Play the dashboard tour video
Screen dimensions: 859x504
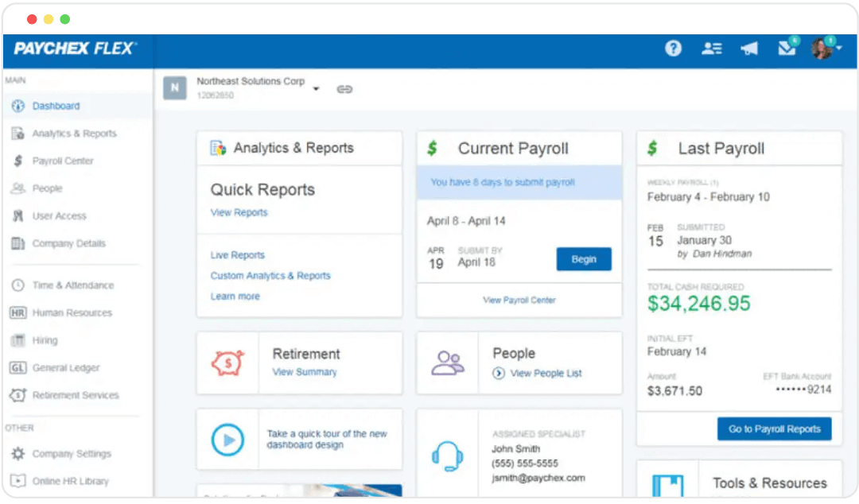click(x=227, y=439)
